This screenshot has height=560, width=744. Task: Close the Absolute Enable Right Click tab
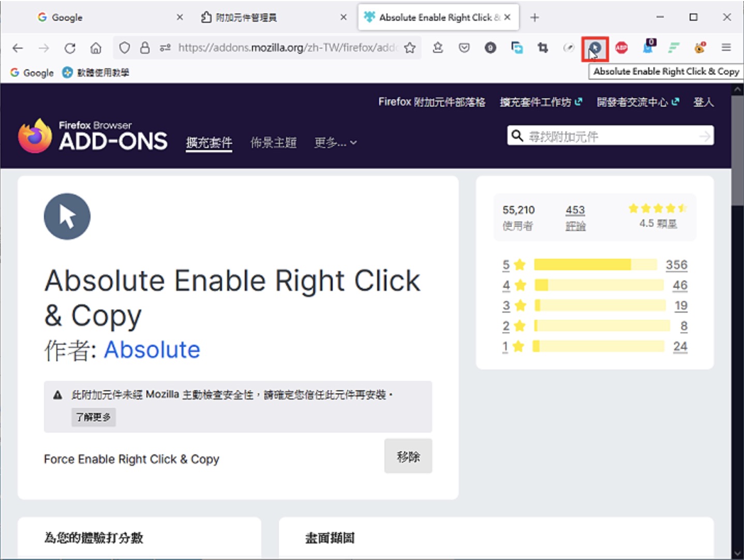508,17
